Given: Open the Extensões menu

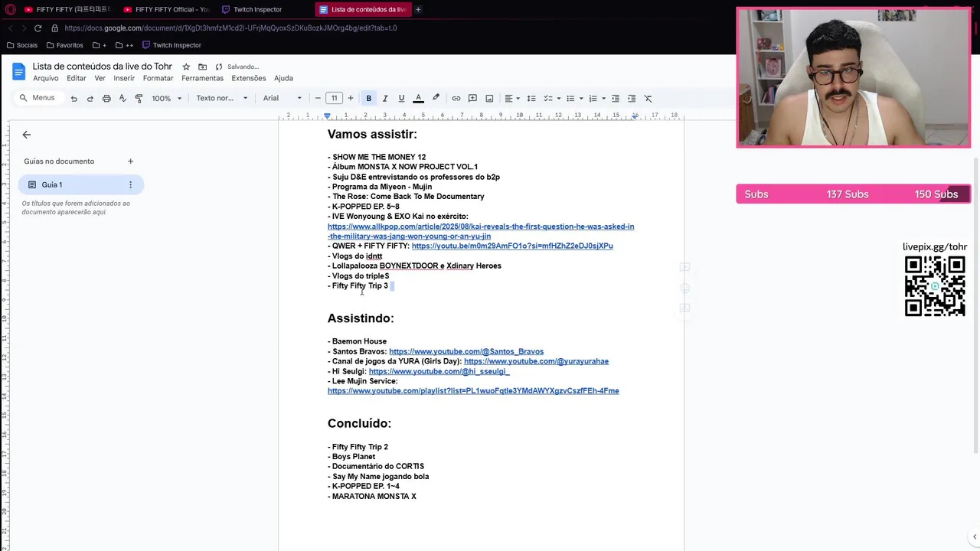Looking at the screenshot, I should (x=249, y=78).
